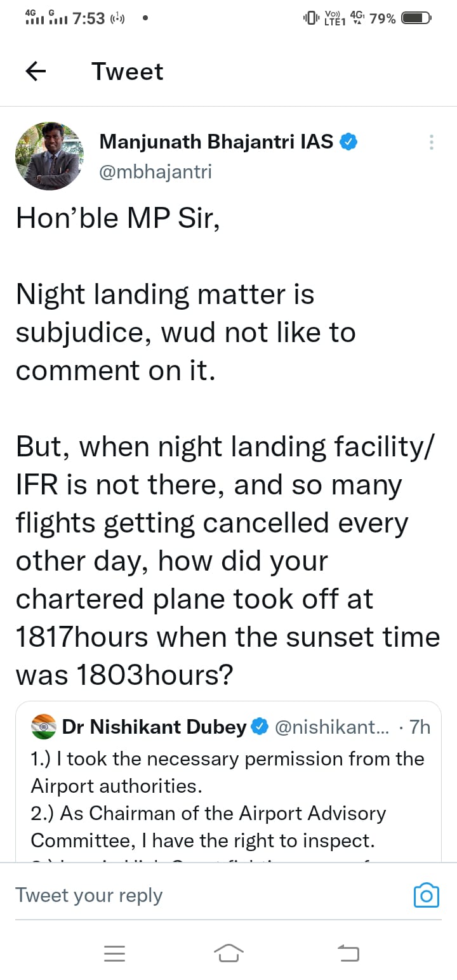This screenshot has width=457, height=980.
Task: Tap Dr Nishikant Dubey's verified badge
Action: pyautogui.click(x=260, y=727)
